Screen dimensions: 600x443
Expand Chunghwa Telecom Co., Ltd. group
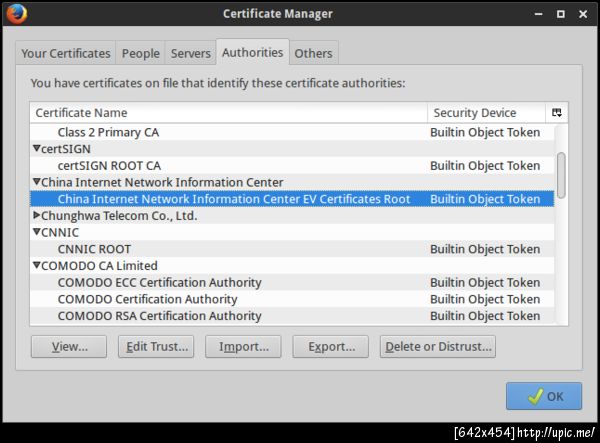(37, 216)
